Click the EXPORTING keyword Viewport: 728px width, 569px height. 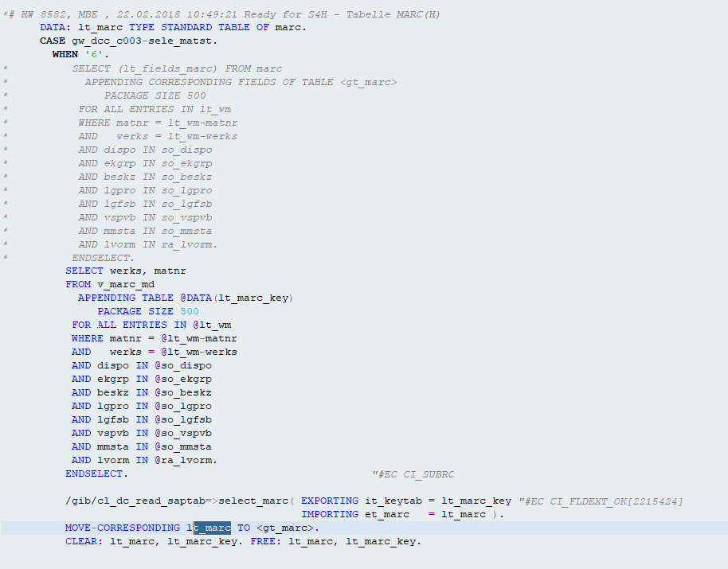coord(330,501)
